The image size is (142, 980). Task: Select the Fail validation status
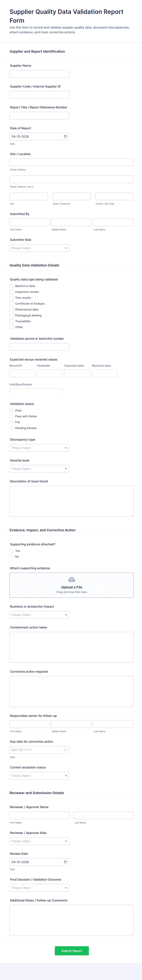pyautogui.click(x=11, y=422)
